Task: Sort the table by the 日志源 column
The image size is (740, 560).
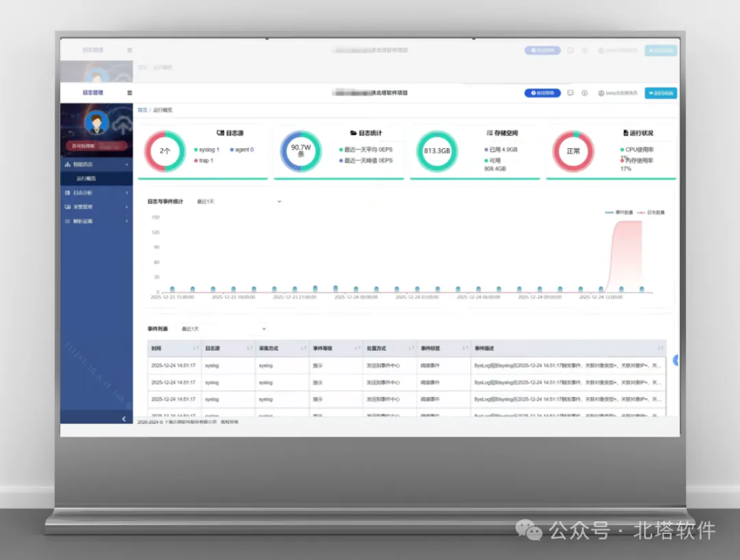Action: pyautogui.click(x=249, y=348)
